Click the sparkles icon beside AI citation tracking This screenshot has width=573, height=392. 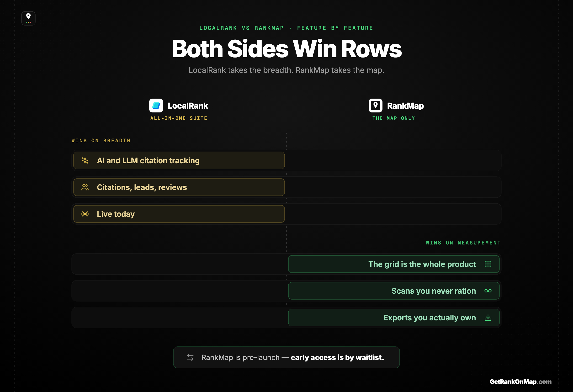click(85, 160)
